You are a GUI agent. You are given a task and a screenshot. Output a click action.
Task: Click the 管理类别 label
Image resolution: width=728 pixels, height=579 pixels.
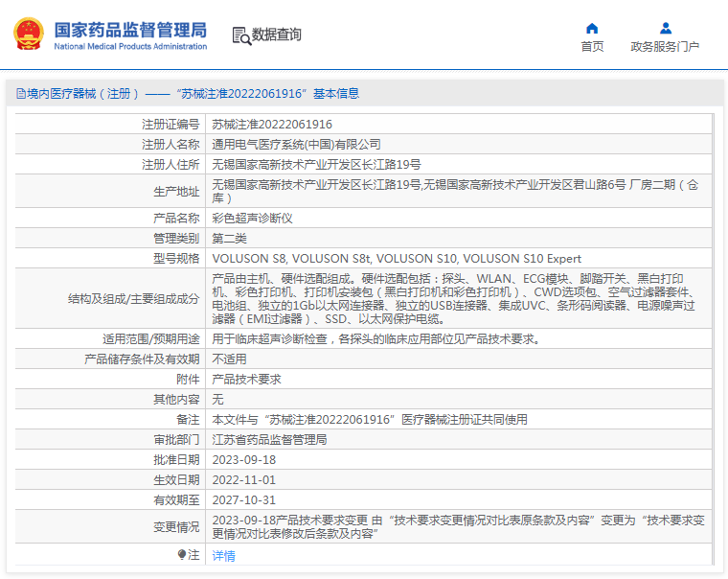[x=176, y=239]
